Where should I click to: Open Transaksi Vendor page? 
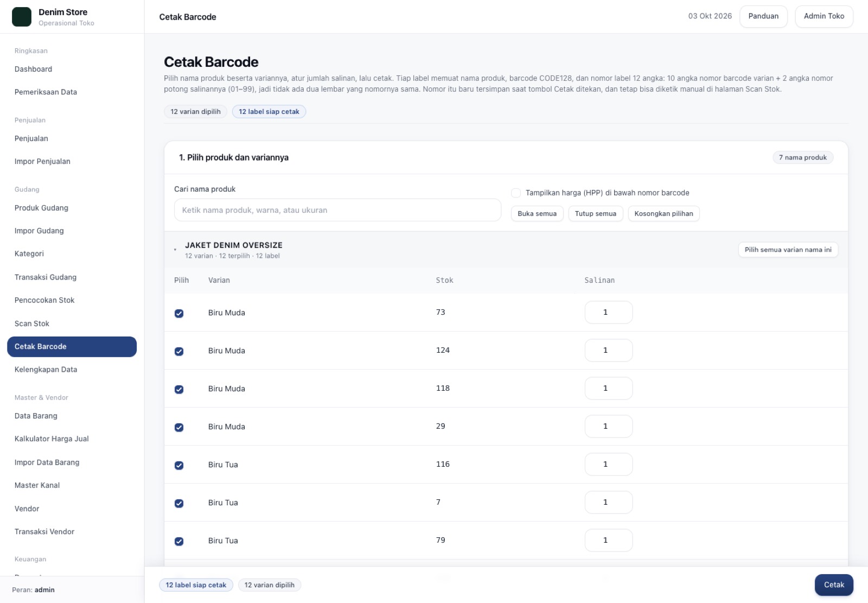[72, 531]
